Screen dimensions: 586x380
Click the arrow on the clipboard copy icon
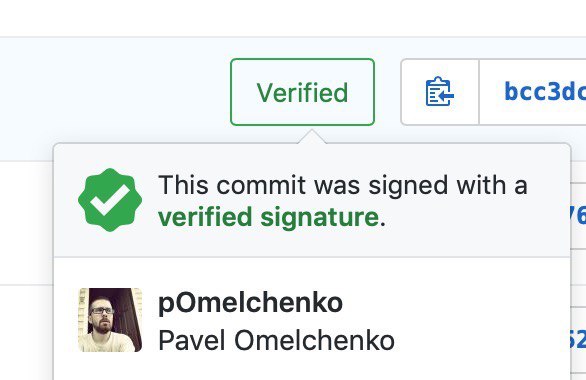446,96
